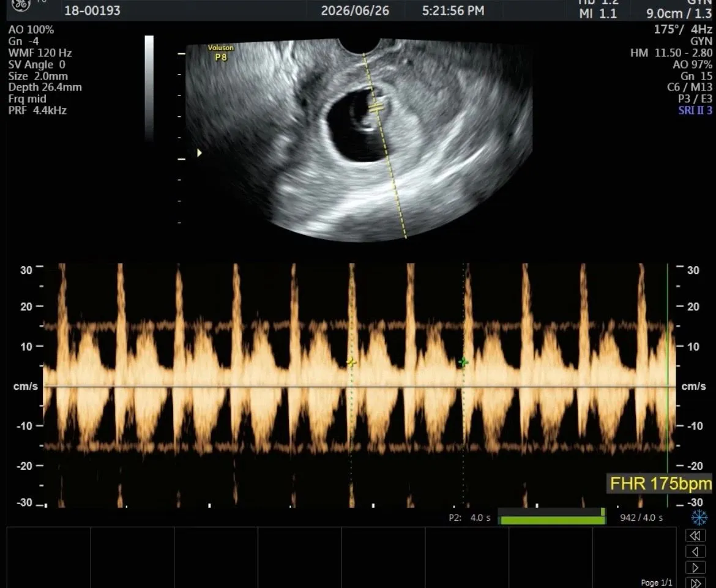
Task: Select the yellow cross caliper on Doppler trace
Action: pyautogui.click(x=351, y=362)
